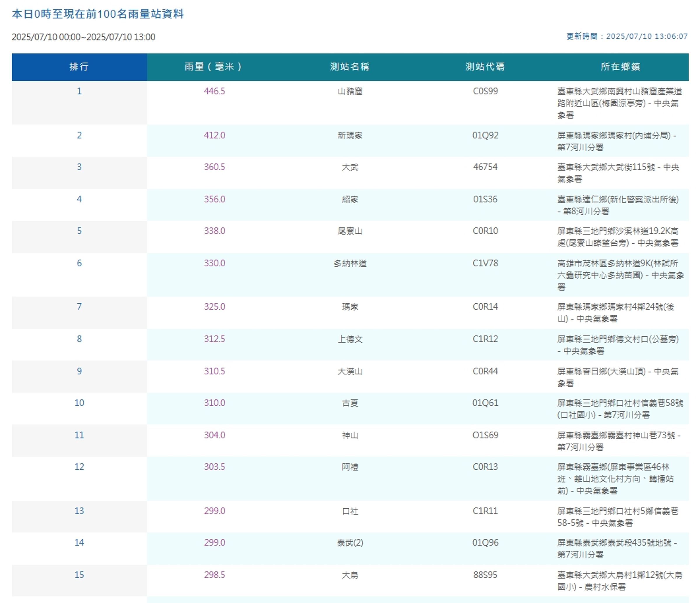Click station code 01Q96
Screen dimensions: 700x603
pos(485,543)
